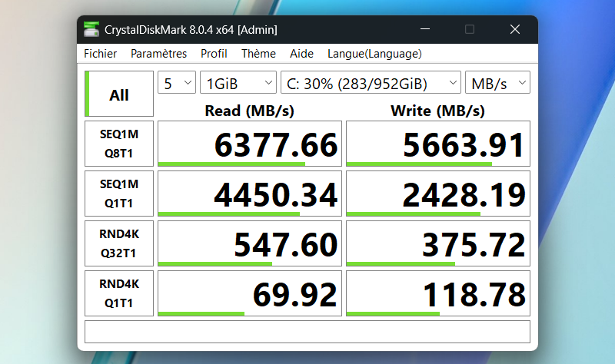Click the SEQ1M Q8T1 read result 6377.66

(x=248, y=144)
